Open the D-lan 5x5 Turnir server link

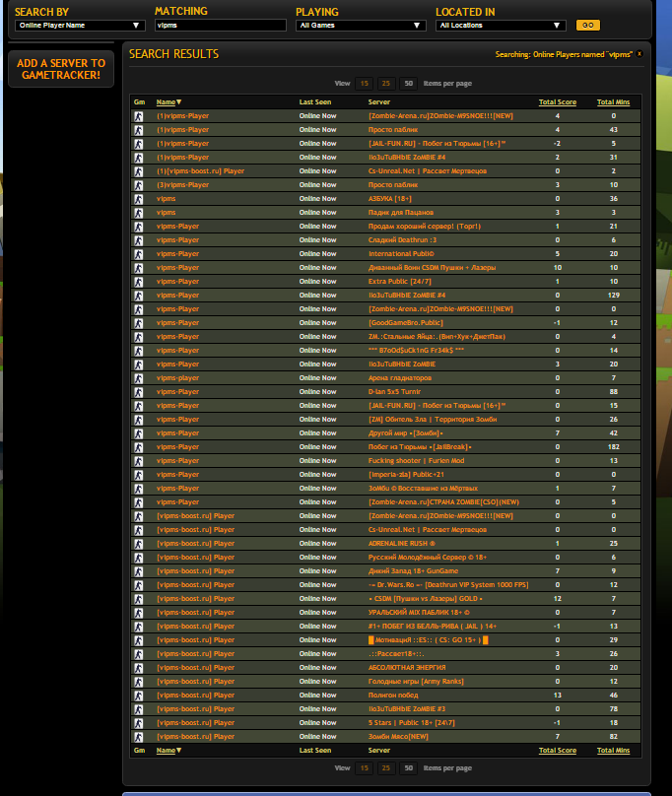pos(395,392)
